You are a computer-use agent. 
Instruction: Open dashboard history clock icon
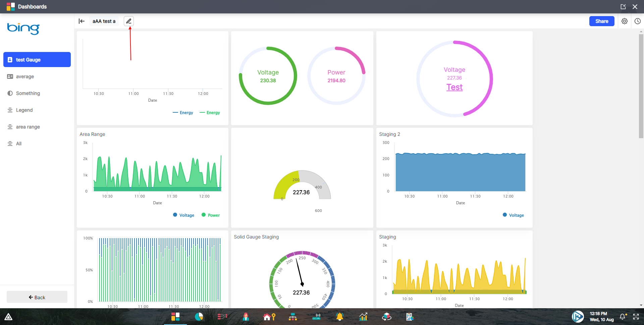[x=638, y=21]
